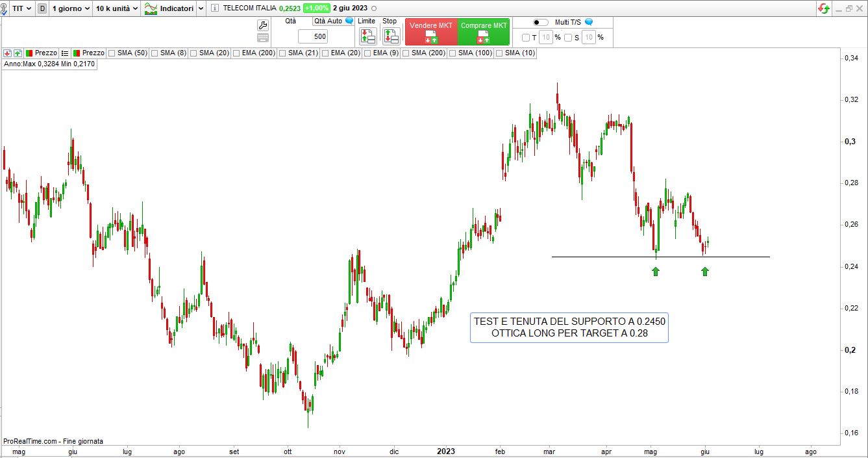Toggle the Multi T/S switch
This screenshot has width=868, height=458.
[x=540, y=22]
